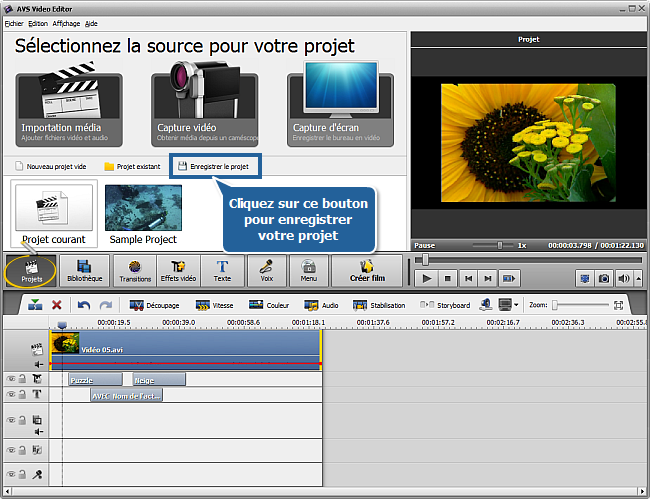Mute main video track audio icon

click(39, 364)
